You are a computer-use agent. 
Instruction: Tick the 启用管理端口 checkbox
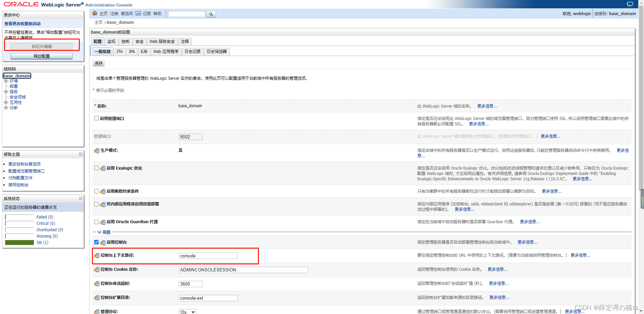point(96,118)
